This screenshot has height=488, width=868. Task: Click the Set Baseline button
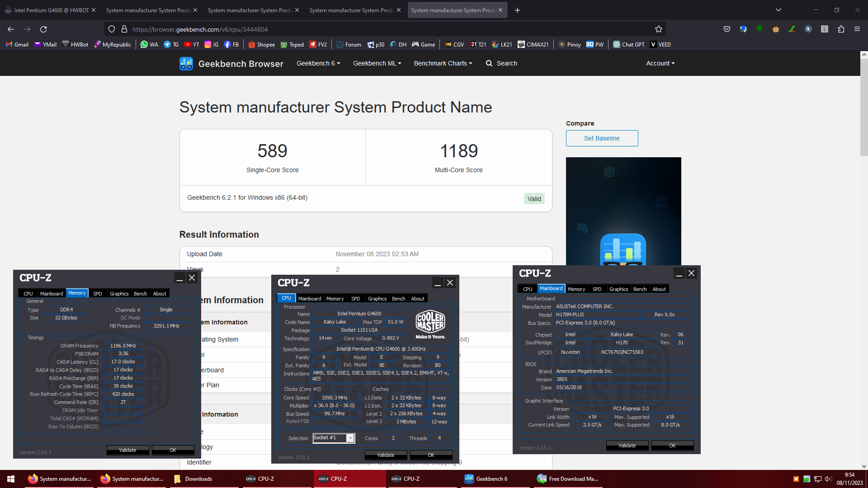click(602, 138)
